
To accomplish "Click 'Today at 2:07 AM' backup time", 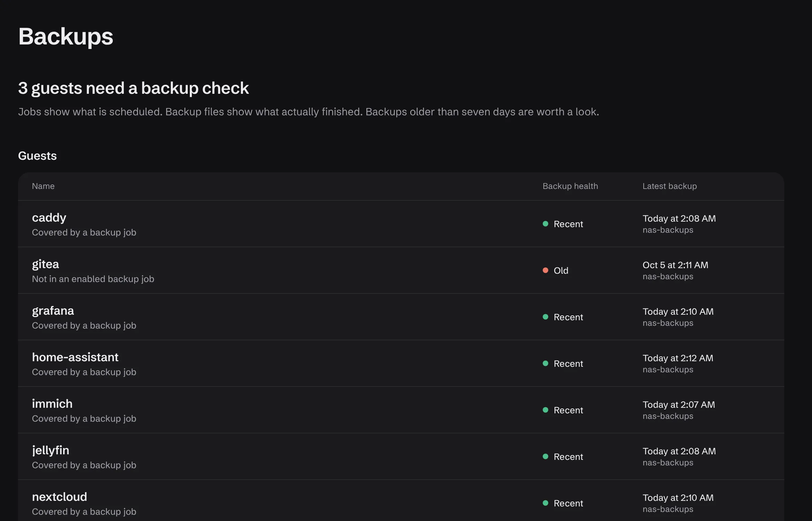I will 679,405.
